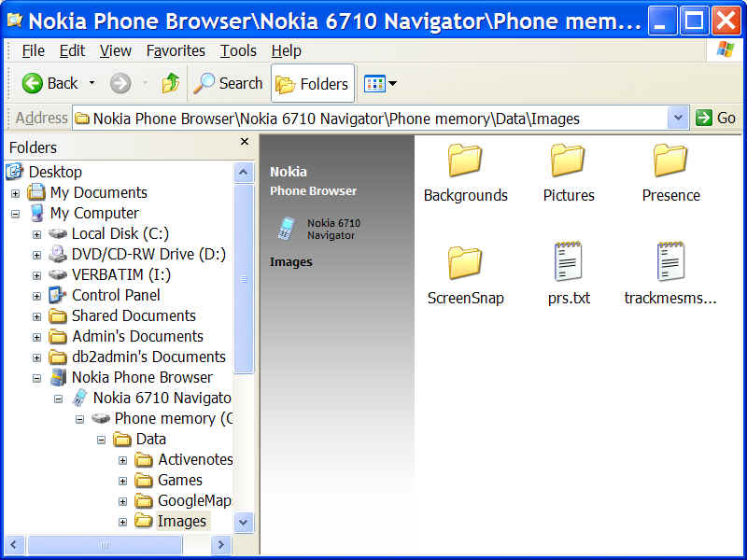Open the Tools menu

[238, 50]
